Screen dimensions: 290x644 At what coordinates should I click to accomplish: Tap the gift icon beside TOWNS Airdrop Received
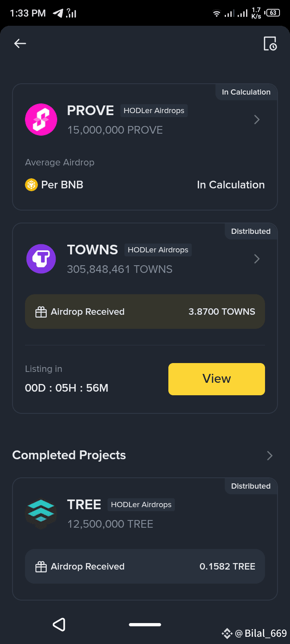coord(41,312)
